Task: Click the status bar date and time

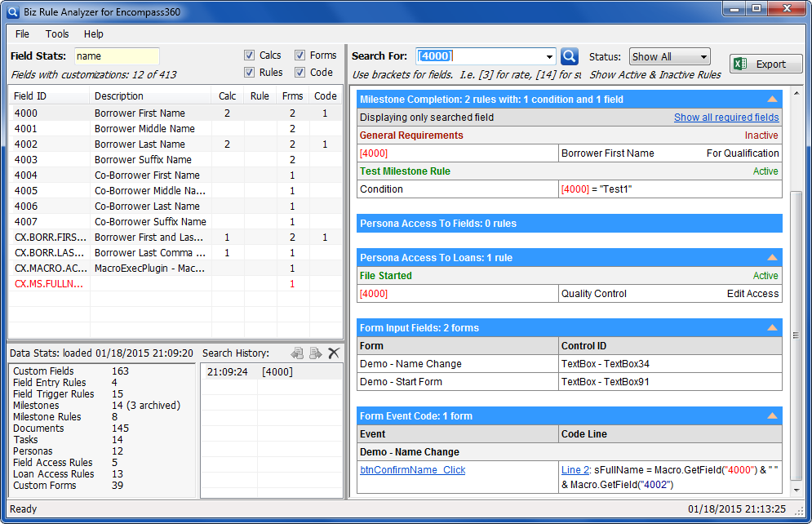Action: [736, 509]
